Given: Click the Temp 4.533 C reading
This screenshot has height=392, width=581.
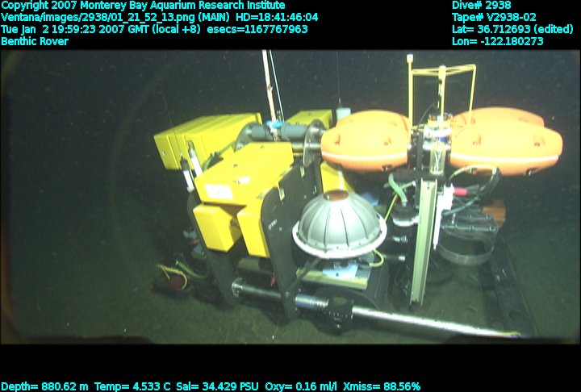Looking at the screenshot, I should click(132, 386).
